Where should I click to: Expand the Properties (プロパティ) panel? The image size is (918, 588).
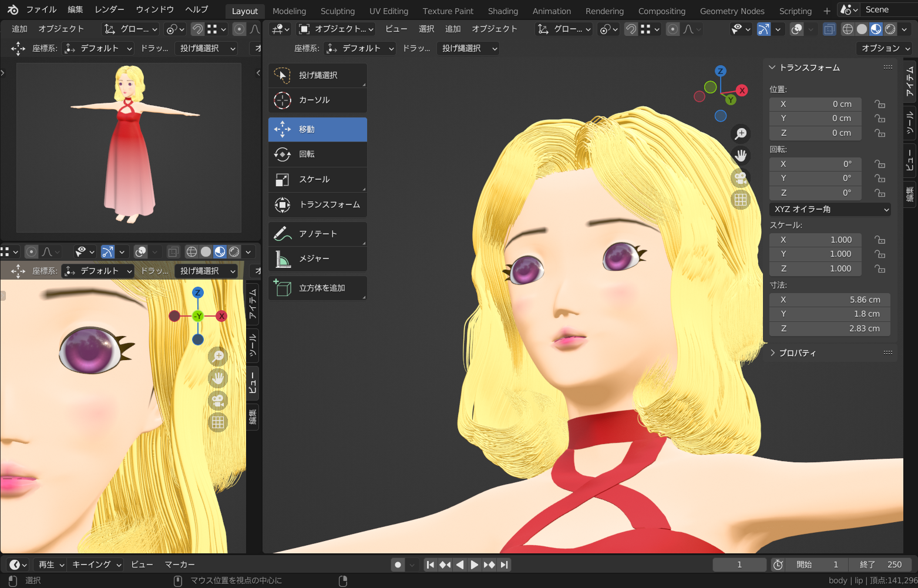click(x=797, y=353)
